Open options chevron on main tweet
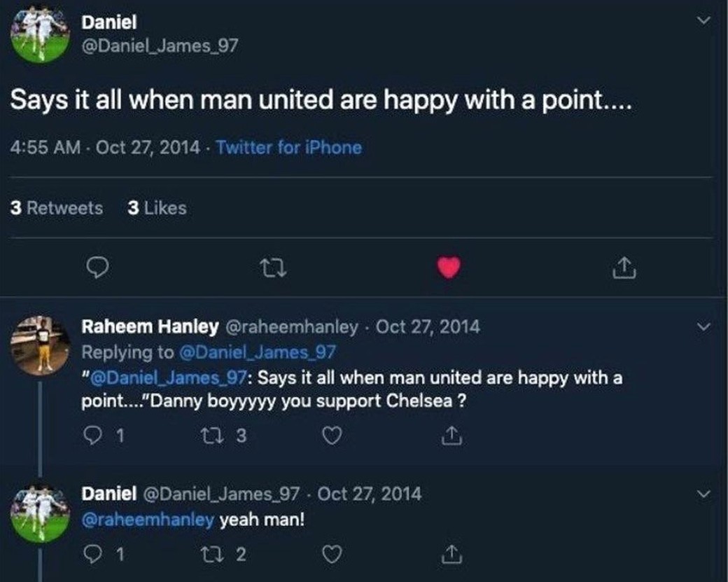Screen dimensions: 728x582 [x=703, y=21]
